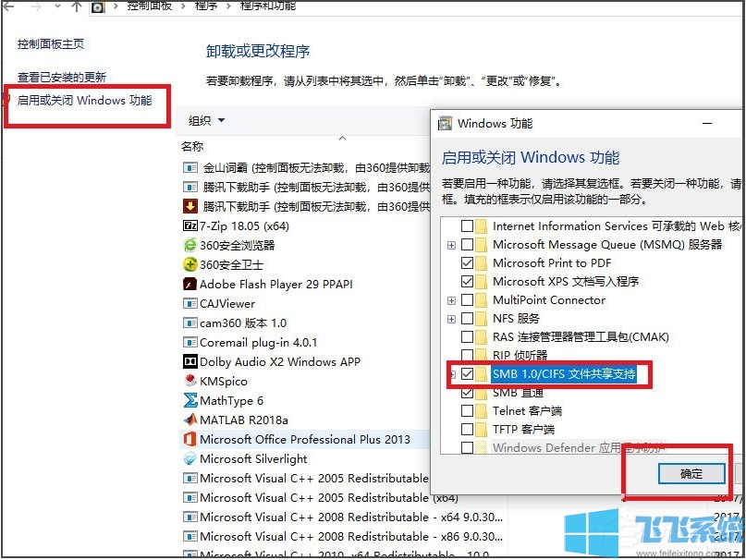Enable the Telnet 客户端 feature
The height and width of the screenshot is (560, 746).
point(466,410)
